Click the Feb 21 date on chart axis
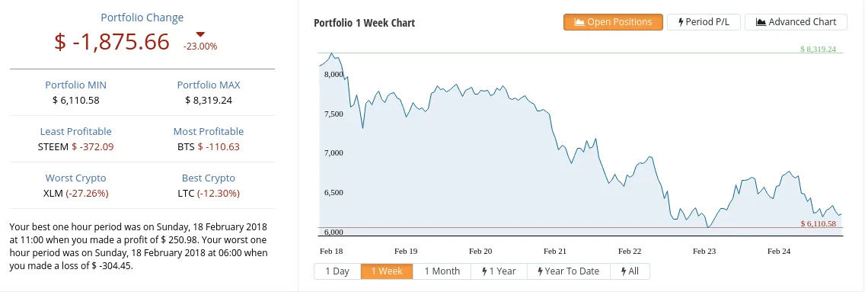Image resolution: width=868 pixels, height=292 pixels. tap(554, 251)
